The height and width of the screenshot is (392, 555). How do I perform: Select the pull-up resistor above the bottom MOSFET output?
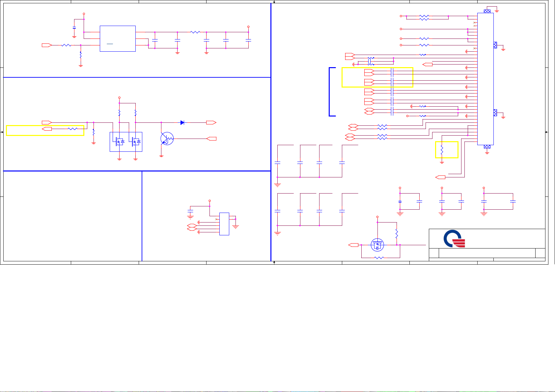click(x=397, y=234)
